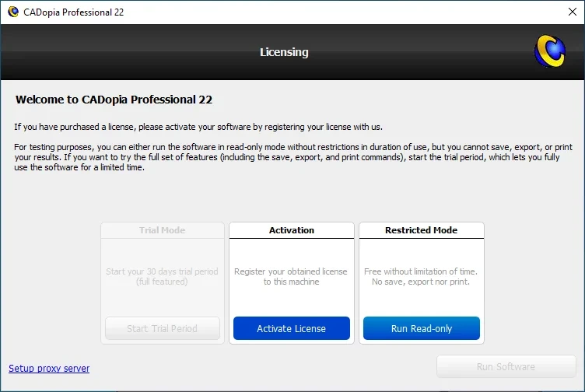This screenshot has height=392, width=585.
Task: Select the Activation card heading
Action: click(292, 230)
